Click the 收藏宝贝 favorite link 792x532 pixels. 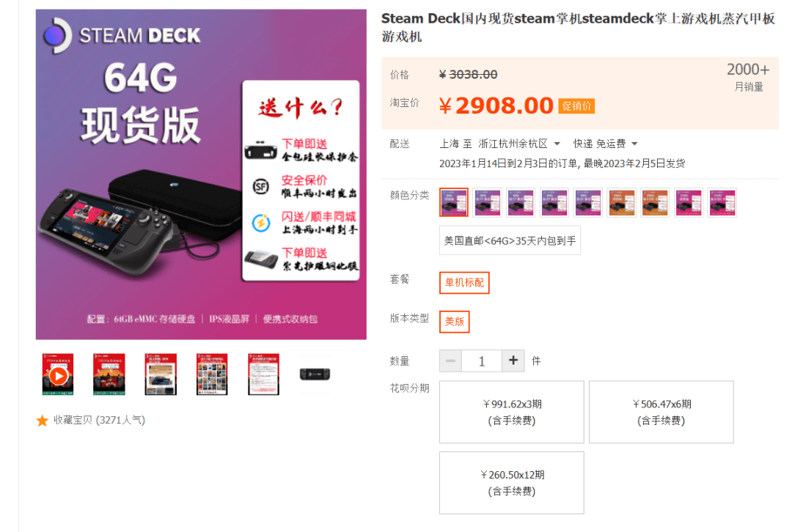pos(100,420)
